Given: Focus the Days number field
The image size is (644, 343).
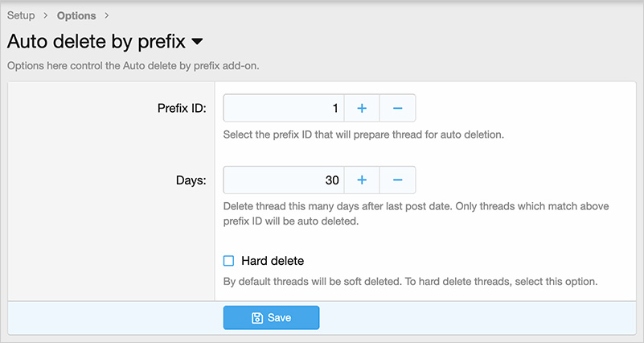Looking at the screenshot, I should pyautogui.click(x=284, y=180).
